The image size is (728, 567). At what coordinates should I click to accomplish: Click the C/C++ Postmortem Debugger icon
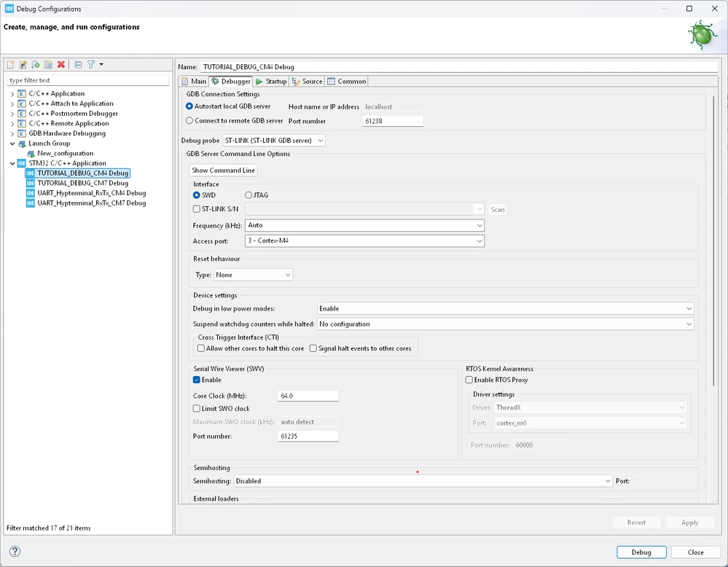point(21,114)
